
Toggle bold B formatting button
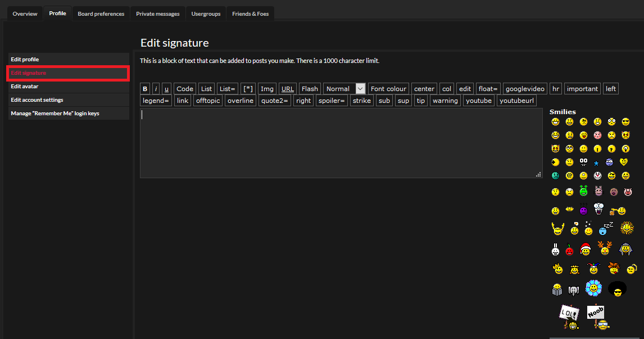click(x=145, y=89)
